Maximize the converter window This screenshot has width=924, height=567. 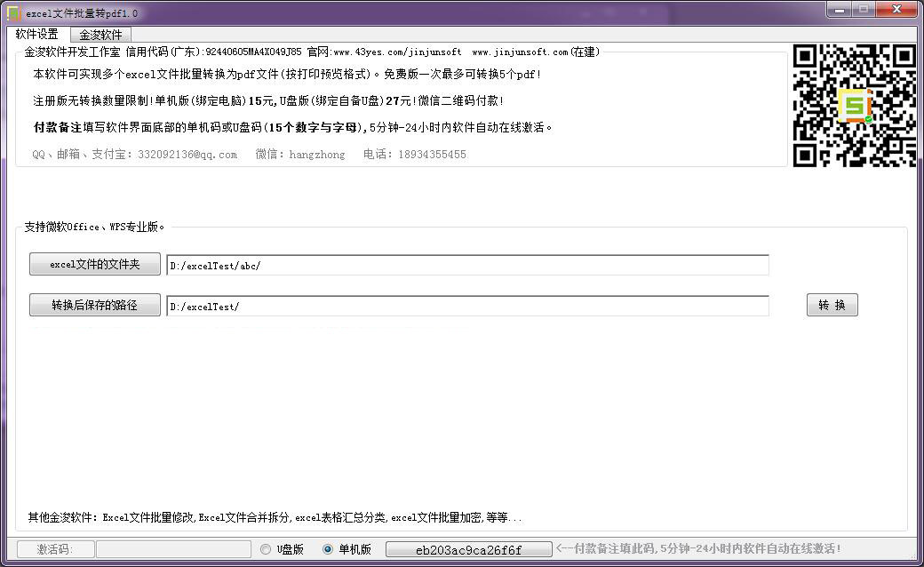pos(864,10)
